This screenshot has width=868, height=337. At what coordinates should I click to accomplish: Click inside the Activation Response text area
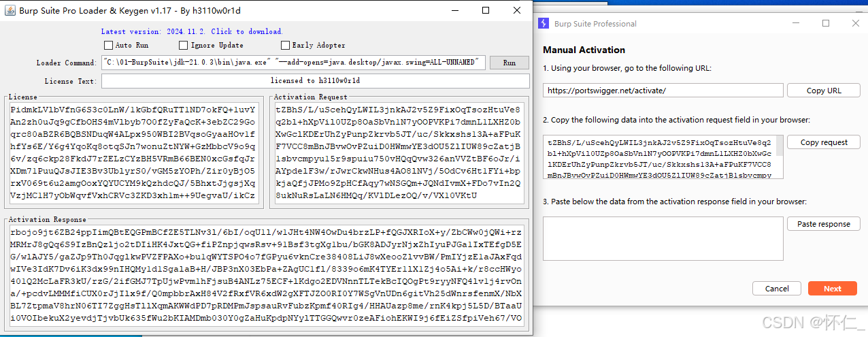point(266,274)
